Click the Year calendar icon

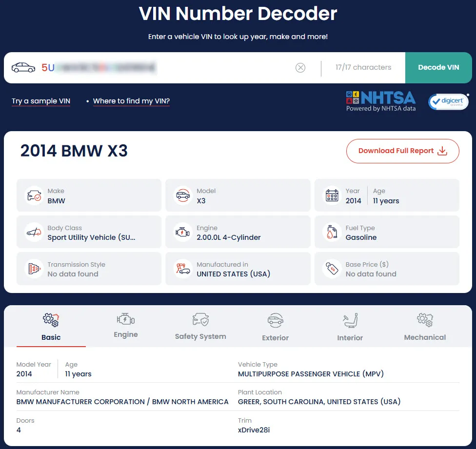click(x=332, y=195)
